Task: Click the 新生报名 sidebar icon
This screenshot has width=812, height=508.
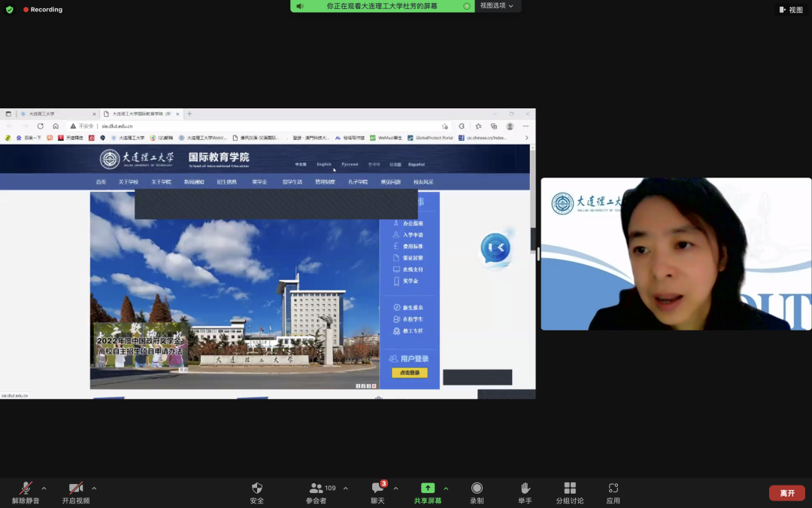Action: [397, 307]
